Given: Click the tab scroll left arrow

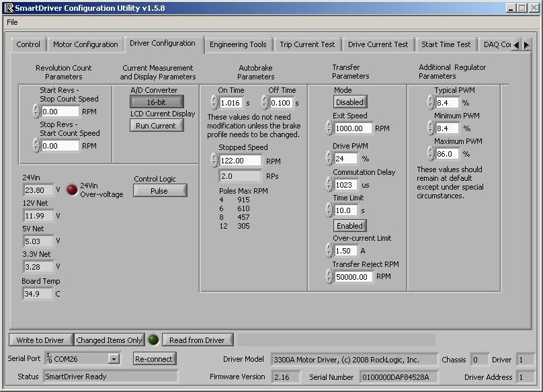Looking at the screenshot, I should 516,45.
